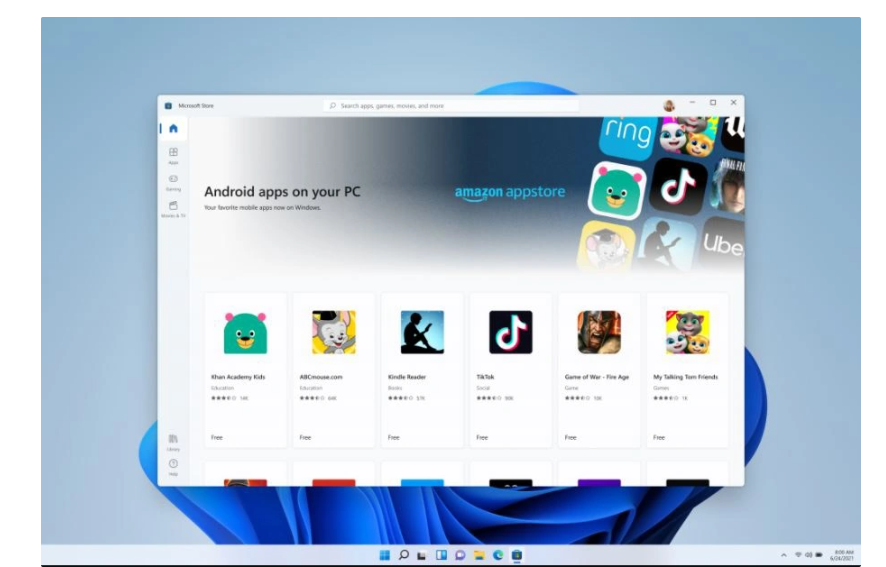Click the star rating of Khan Academy Kids

224,398
